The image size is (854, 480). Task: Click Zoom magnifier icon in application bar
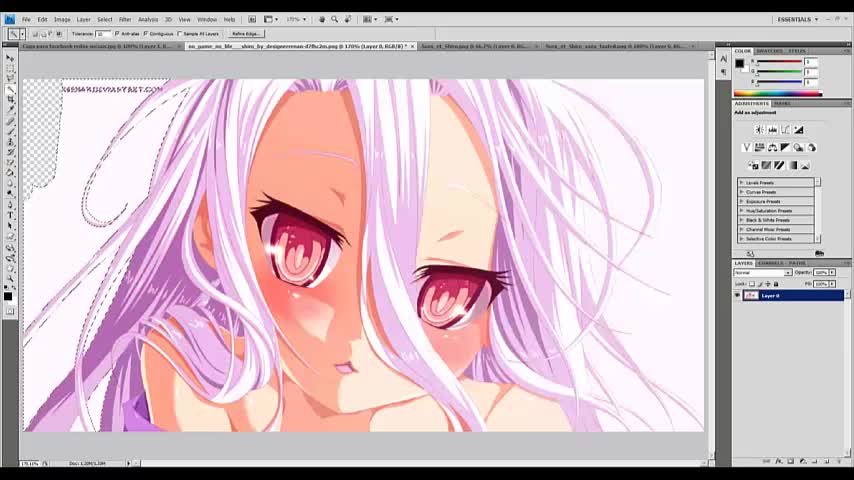(334, 19)
